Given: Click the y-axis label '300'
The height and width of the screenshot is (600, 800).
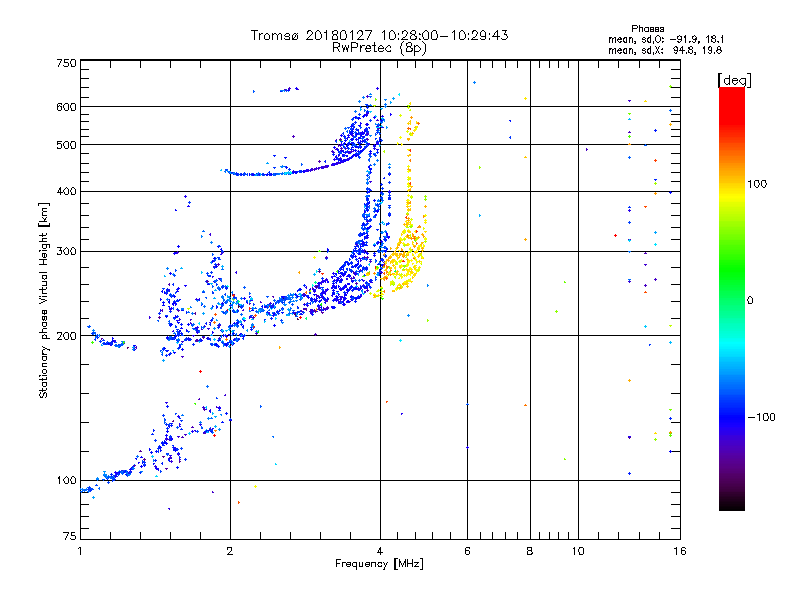Looking at the screenshot, I should point(66,251).
